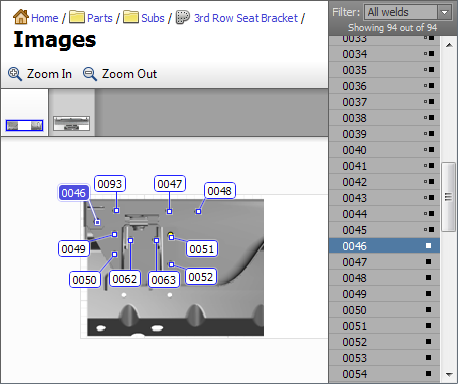Screen dimensions: 458x384
Task: Click the yellow weld point marker for 0051
Action: pos(171,237)
